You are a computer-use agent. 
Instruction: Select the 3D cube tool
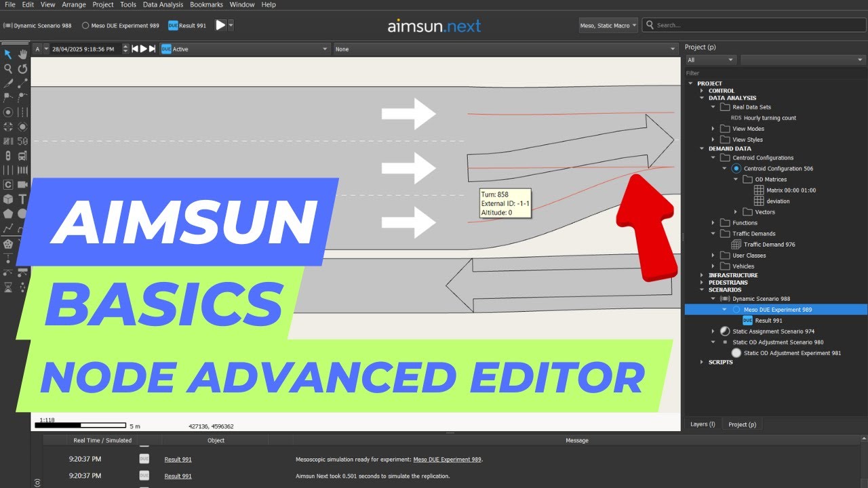coord(8,199)
